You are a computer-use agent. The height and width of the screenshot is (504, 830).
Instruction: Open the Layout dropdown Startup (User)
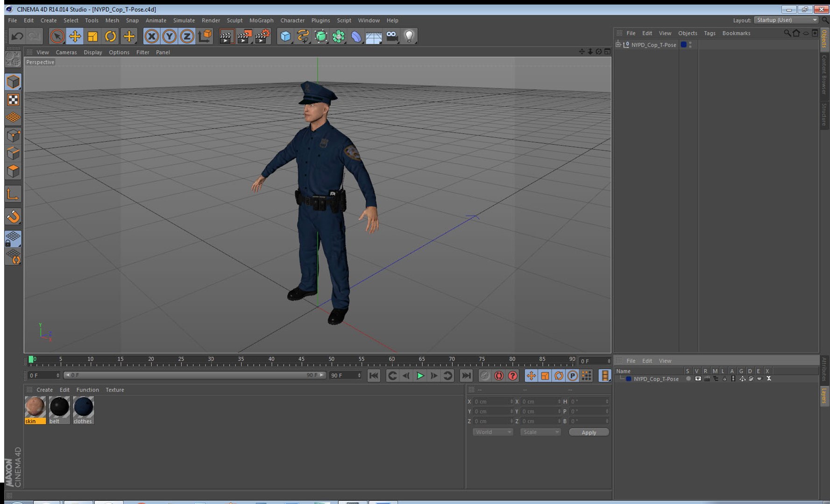[x=786, y=20]
